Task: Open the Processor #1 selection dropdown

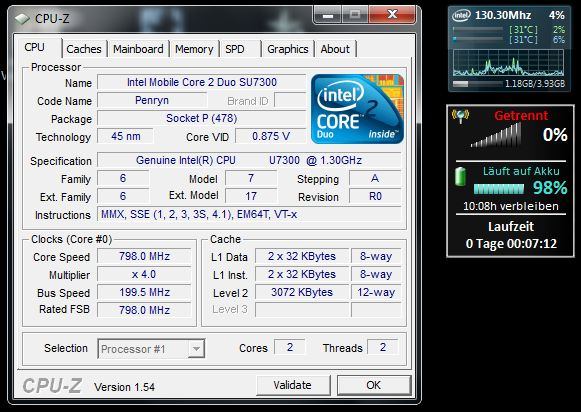Action: (x=151, y=349)
